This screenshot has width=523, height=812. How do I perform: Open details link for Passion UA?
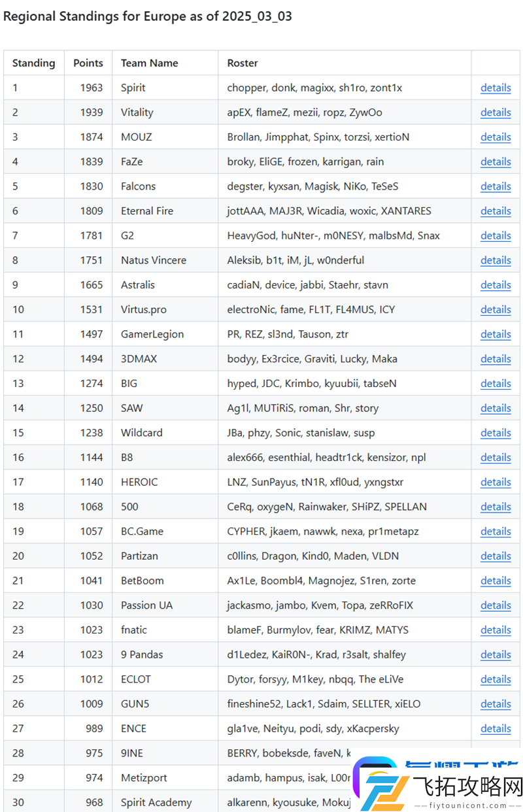pos(496,605)
